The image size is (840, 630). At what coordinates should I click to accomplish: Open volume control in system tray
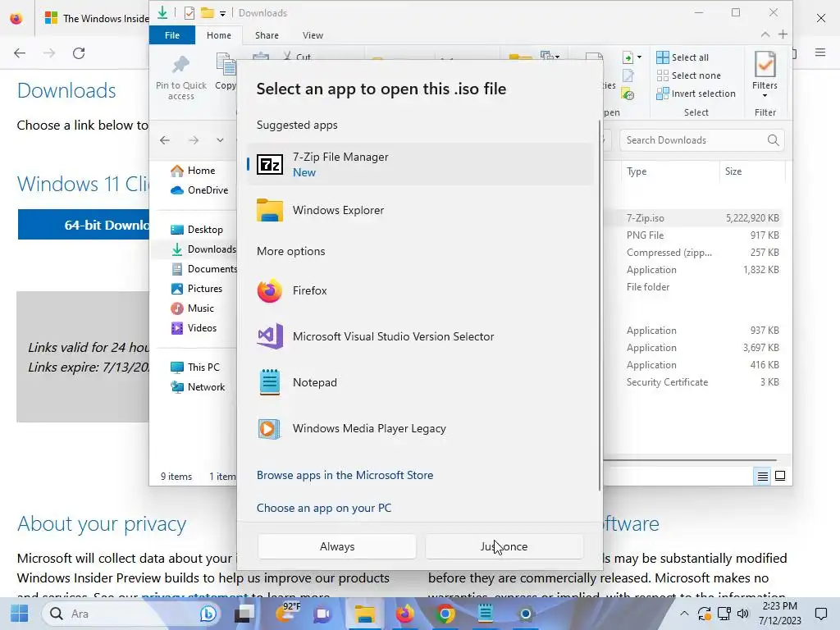coord(742,614)
